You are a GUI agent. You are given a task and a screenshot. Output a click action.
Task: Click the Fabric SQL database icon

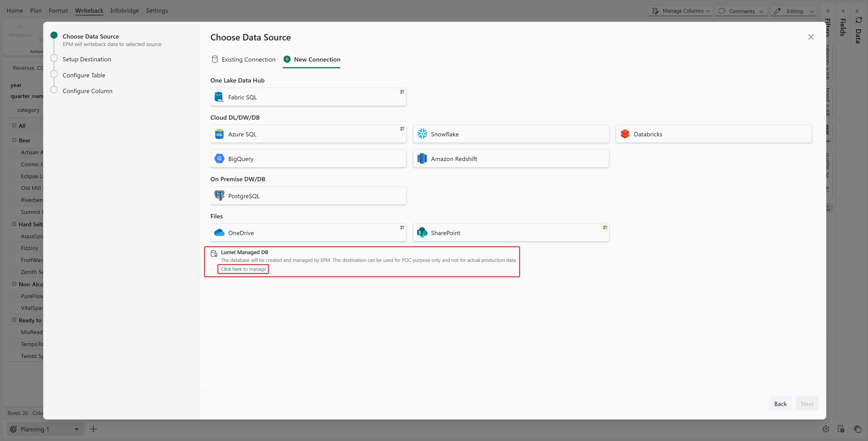219,97
